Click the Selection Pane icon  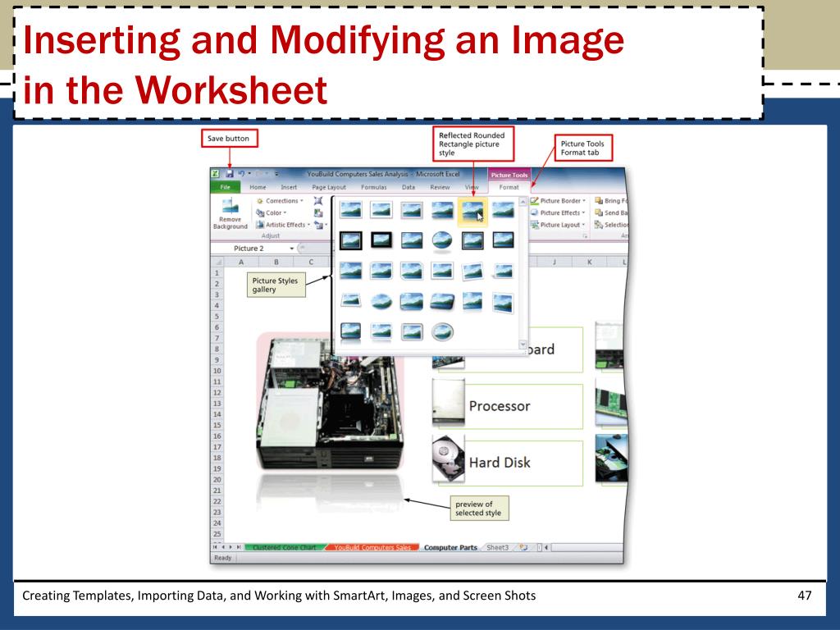click(599, 225)
